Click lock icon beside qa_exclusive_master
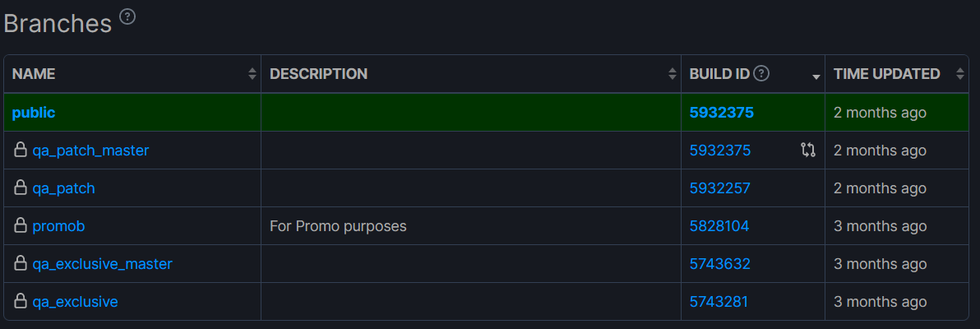980x329 pixels. (x=21, y=262)
